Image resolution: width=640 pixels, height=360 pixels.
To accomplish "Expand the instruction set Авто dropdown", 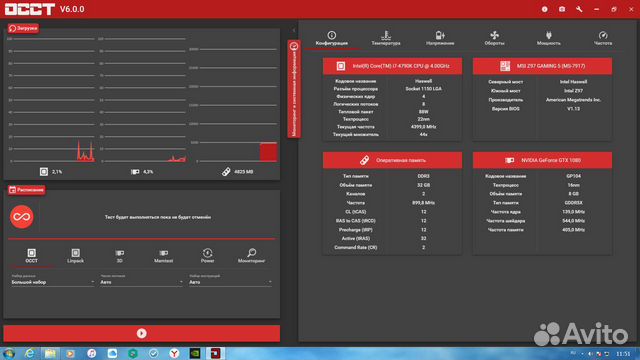I will click(x=230, y=282).
